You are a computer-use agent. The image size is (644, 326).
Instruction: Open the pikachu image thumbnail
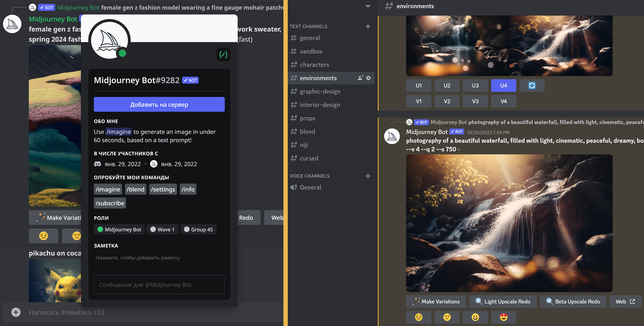coord(55,281)
